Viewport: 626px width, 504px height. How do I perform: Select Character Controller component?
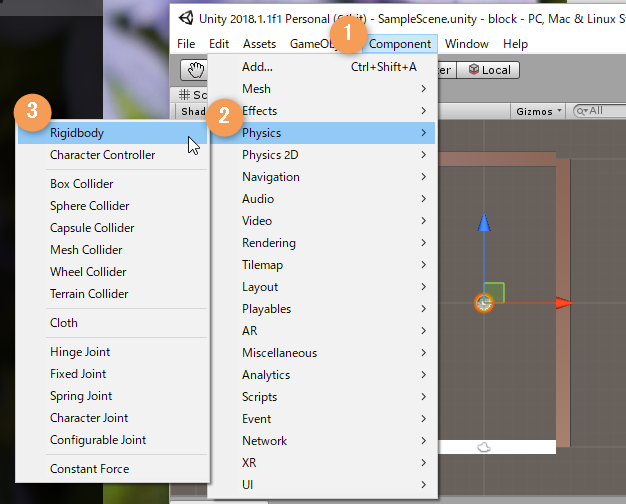click(x=113, y=155)
